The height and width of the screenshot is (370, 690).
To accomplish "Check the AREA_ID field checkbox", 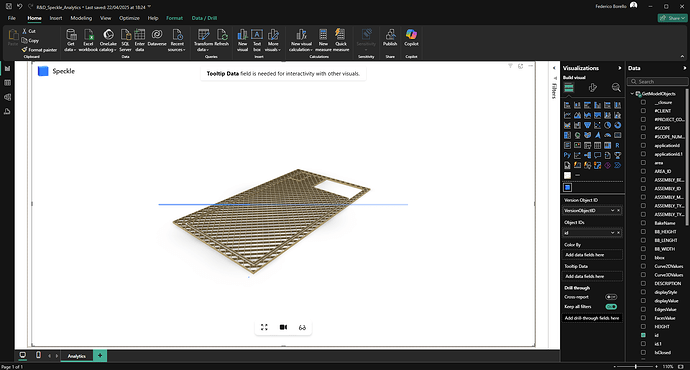I will pyautogui.click(x=643, y=171).
